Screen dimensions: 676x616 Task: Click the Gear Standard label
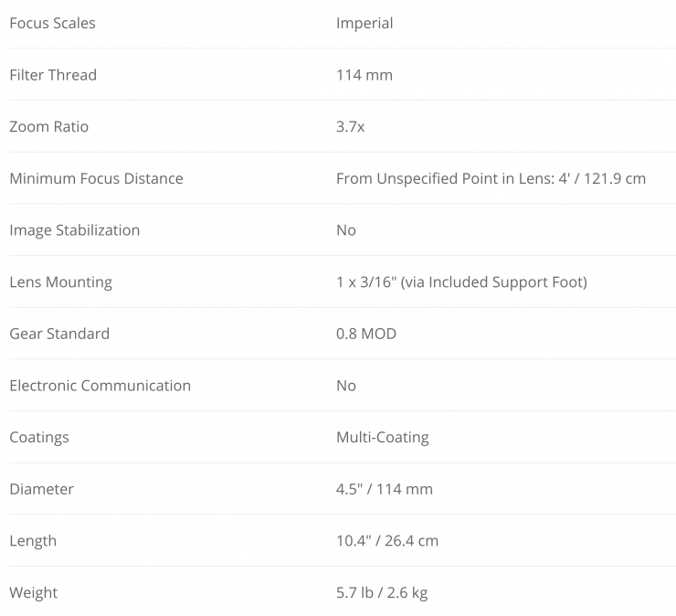59,334
